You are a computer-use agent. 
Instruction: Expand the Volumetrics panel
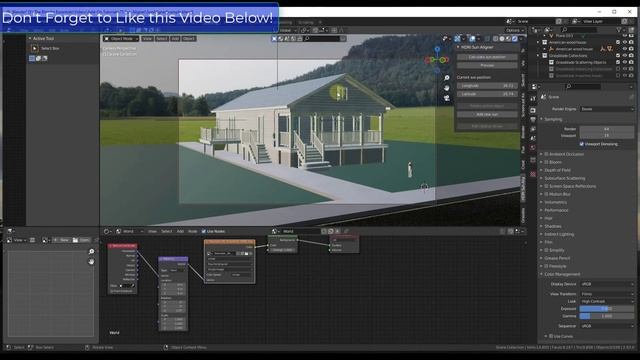(555, 202)
